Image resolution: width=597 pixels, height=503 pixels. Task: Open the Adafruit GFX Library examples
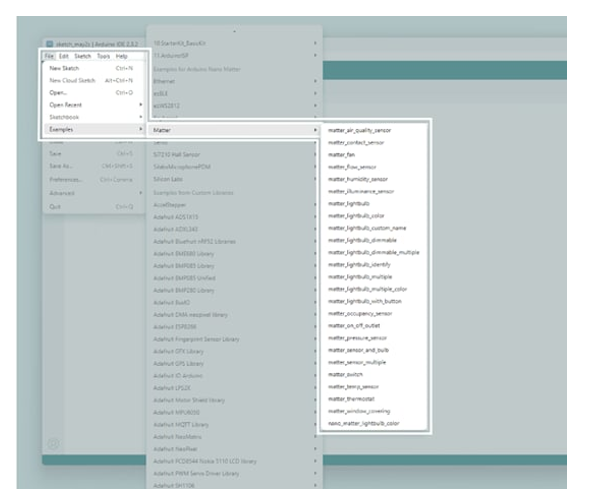(234, 351)
